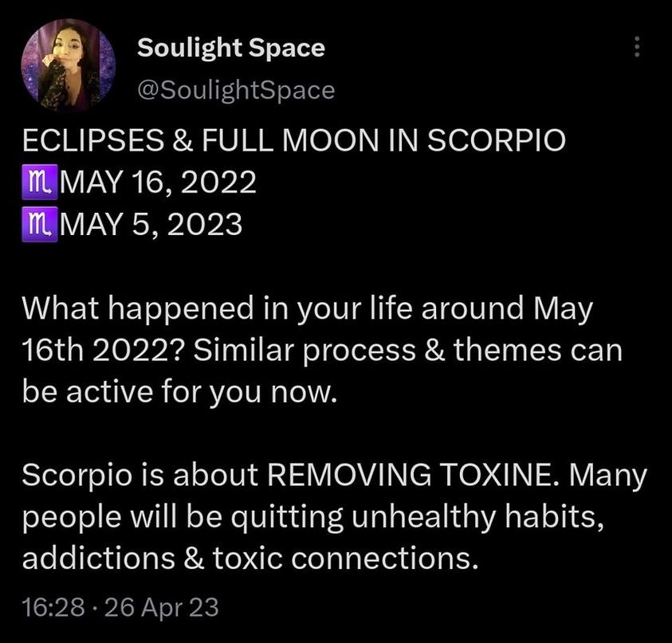Open the @SoulightSpace handle link
The height and width of the screenshot is (643, 672).
point(236,90)
